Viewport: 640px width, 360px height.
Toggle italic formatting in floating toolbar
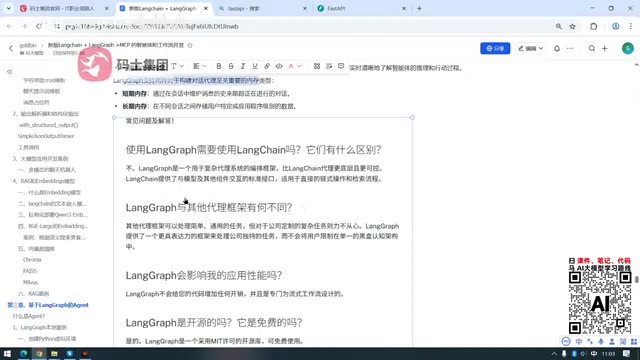243,66
